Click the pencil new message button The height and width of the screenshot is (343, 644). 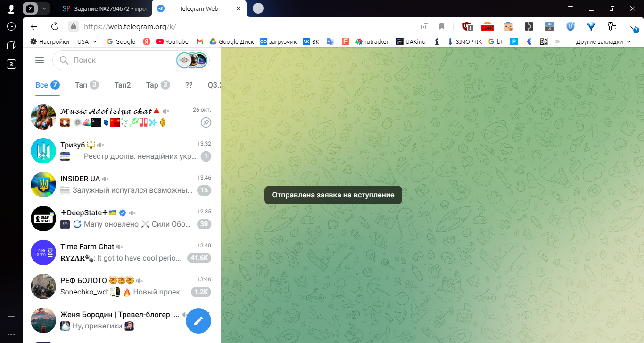coord(198,321)
